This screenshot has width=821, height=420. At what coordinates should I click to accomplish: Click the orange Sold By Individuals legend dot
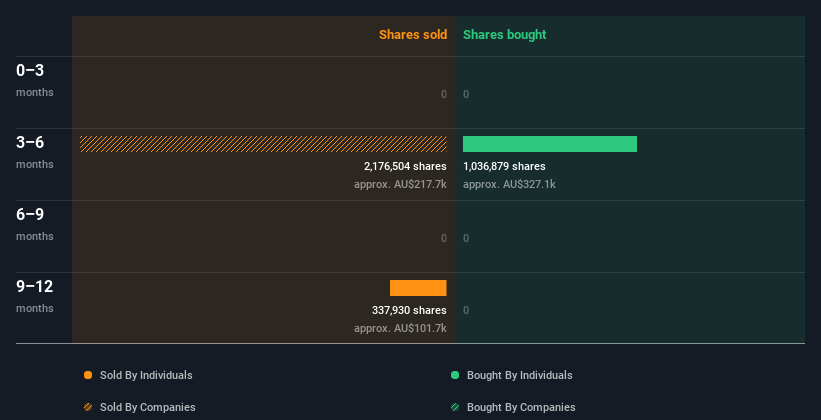[88, 375]
